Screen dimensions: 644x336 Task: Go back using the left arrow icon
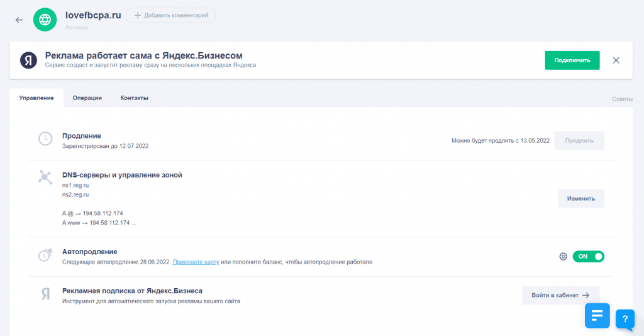[x=19, y=20]
